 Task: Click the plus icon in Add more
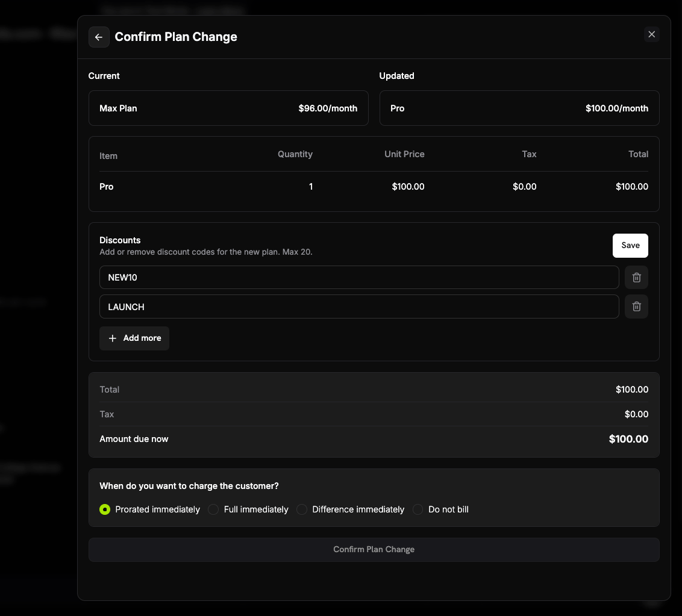pyautogui.click(x=112, y=338)
